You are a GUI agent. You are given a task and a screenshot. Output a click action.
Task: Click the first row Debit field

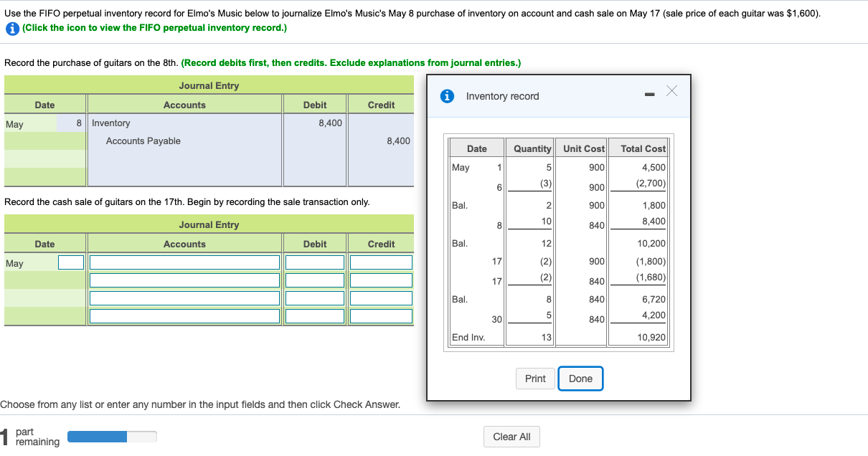pos(314,262)
